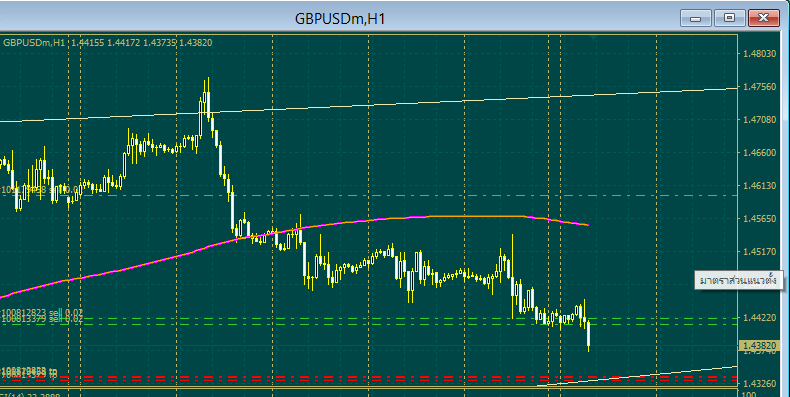The image size is (790, 397).
Task: Click the GBPUSDm,H1 window title text
Action: 340,19
